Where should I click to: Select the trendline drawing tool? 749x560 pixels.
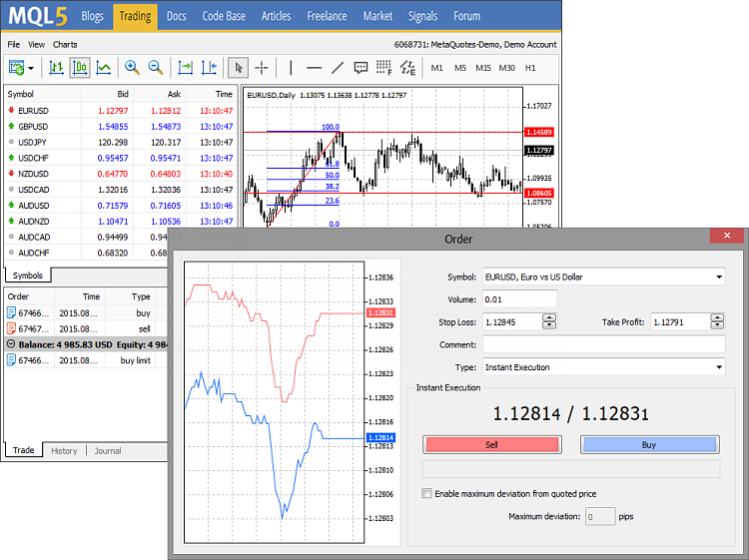[337, 68]
